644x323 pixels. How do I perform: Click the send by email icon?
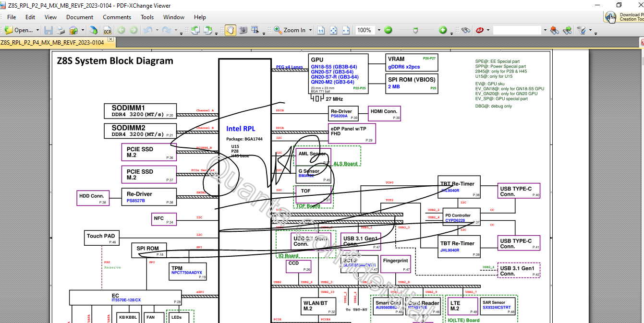[x=73, y=30]
